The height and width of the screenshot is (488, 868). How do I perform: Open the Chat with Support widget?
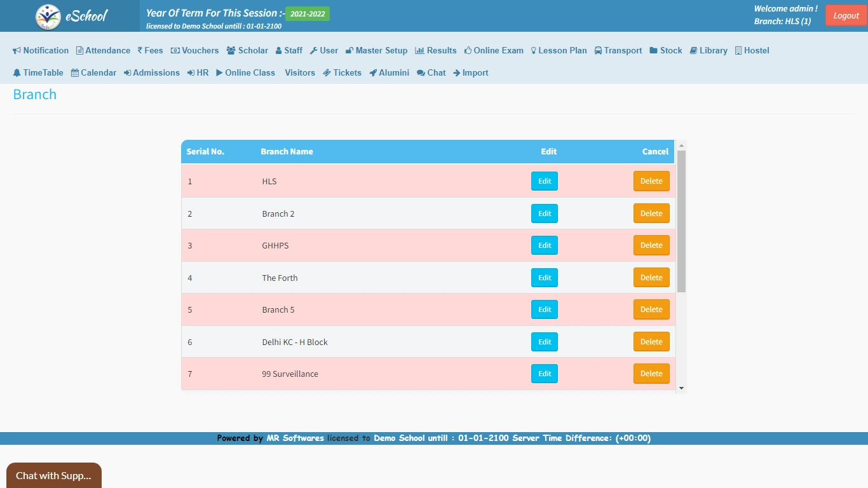pos(53,475)
